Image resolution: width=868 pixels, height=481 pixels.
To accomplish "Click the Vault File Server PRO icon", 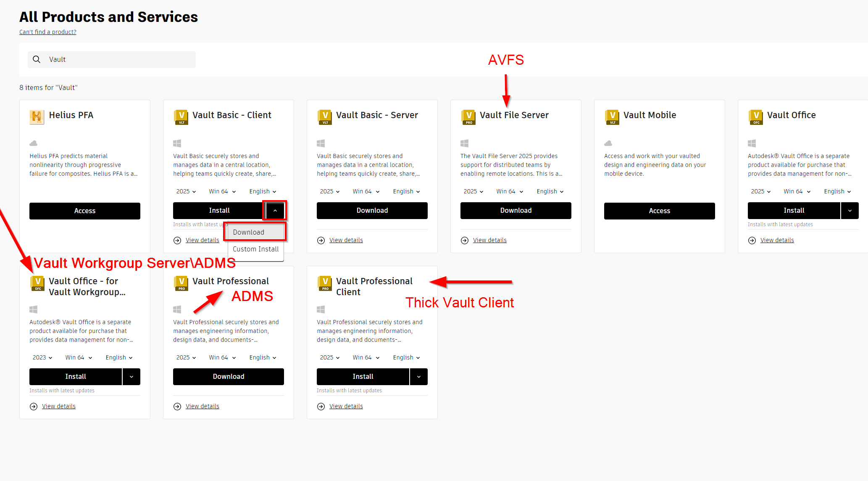I will click(x=468, y=117).
